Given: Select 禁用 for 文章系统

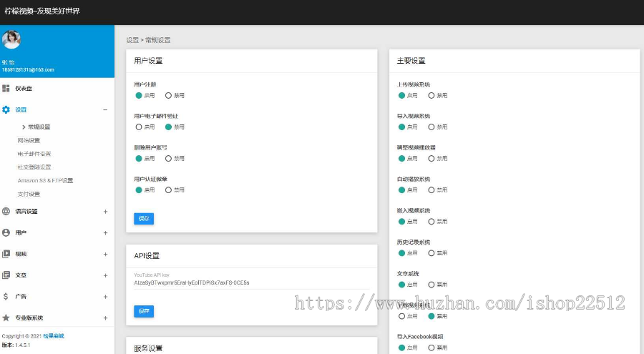Looking at the screenshot, I should coord(431,285).
